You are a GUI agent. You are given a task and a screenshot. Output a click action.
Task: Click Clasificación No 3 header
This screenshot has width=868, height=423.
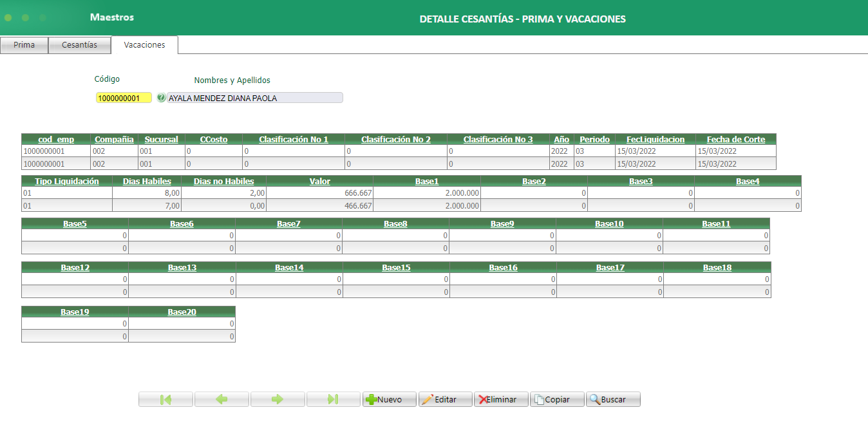[x=498, y=139]
